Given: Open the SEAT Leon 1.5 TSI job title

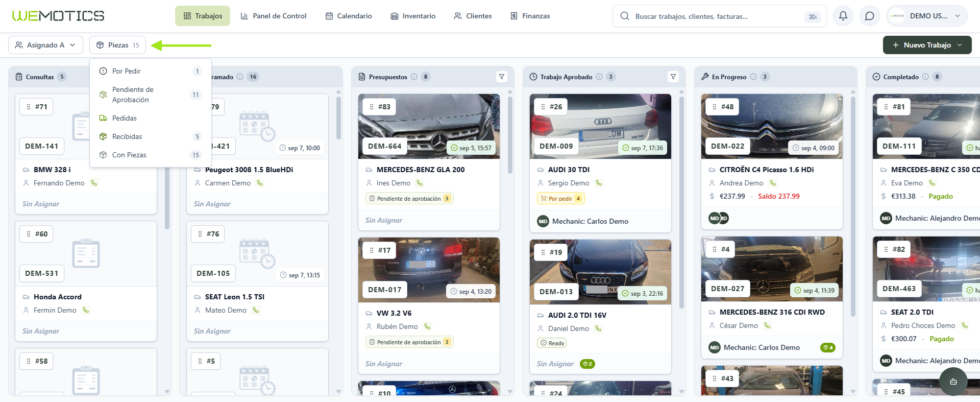Looking at the screenshot, I should [x=235, y=297].
